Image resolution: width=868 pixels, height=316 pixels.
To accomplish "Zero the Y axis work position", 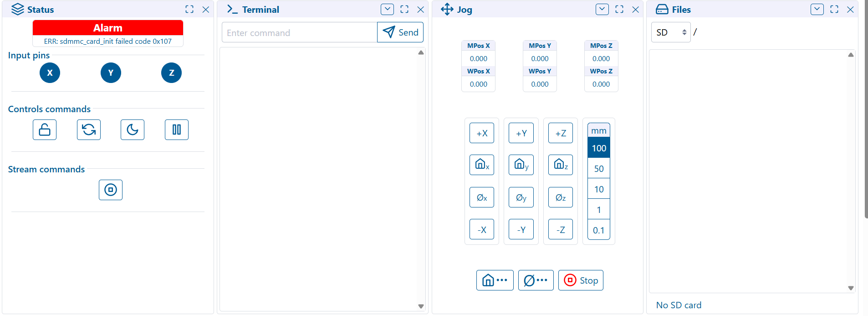I will click(x=521, y=197).
